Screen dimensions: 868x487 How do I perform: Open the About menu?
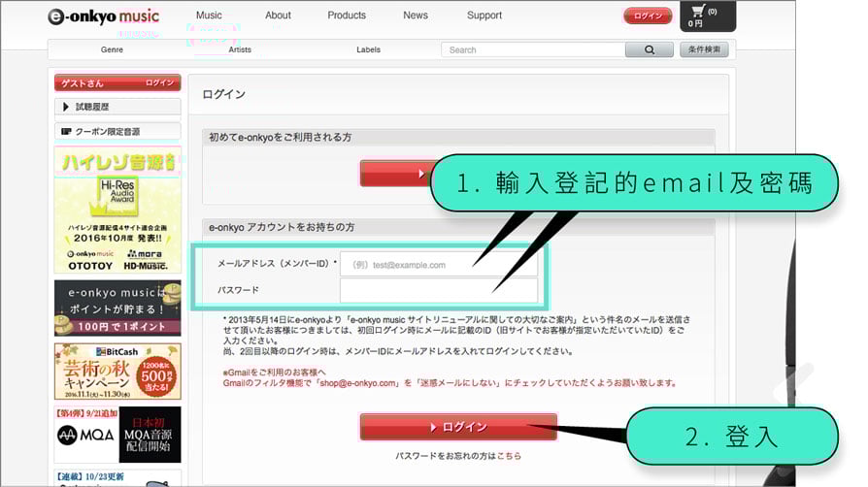tap(278, 16)
